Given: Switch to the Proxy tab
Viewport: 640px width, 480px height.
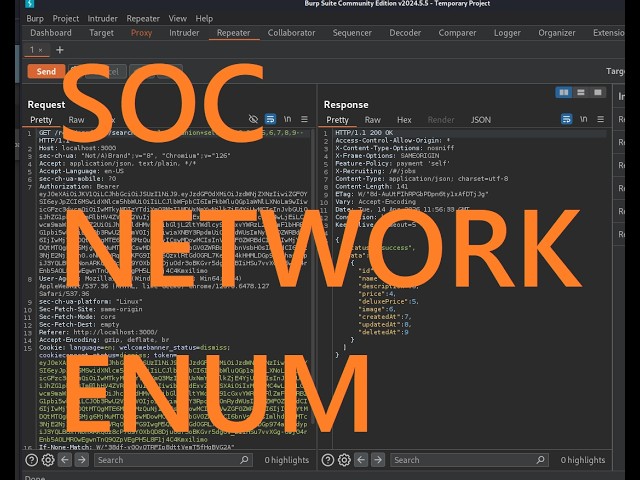Looking at the screenshot, I should pyautogui.click(x=141, y=33).
